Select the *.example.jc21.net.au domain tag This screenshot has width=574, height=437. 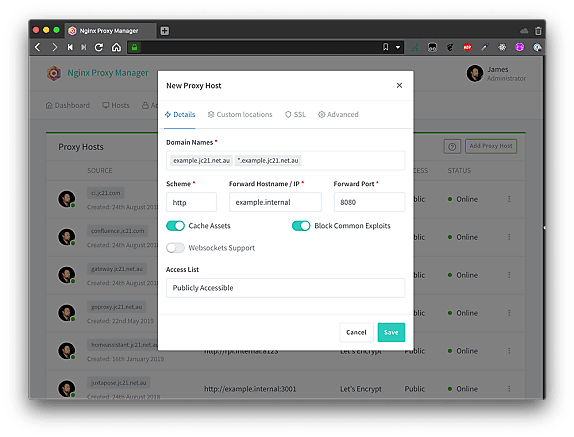268,161
